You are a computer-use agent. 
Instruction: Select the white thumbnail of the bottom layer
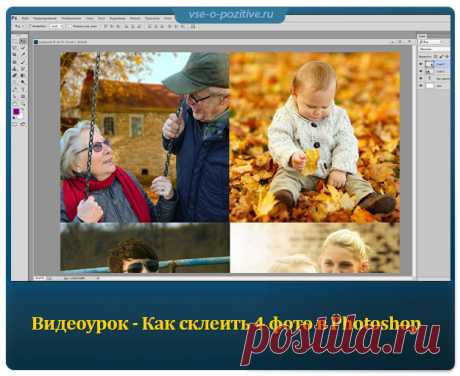coord(430,86)
